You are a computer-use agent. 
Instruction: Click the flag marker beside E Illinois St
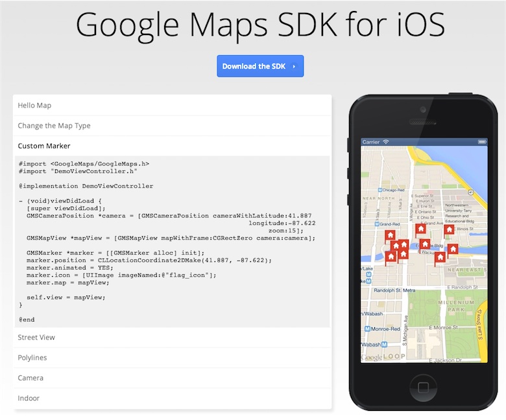[449, 230]
